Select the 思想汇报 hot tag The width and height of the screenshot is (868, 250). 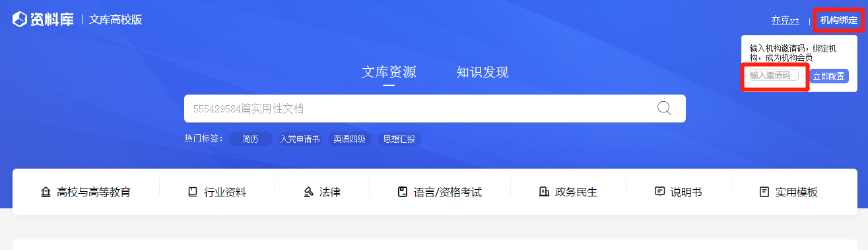coord(399,139)
